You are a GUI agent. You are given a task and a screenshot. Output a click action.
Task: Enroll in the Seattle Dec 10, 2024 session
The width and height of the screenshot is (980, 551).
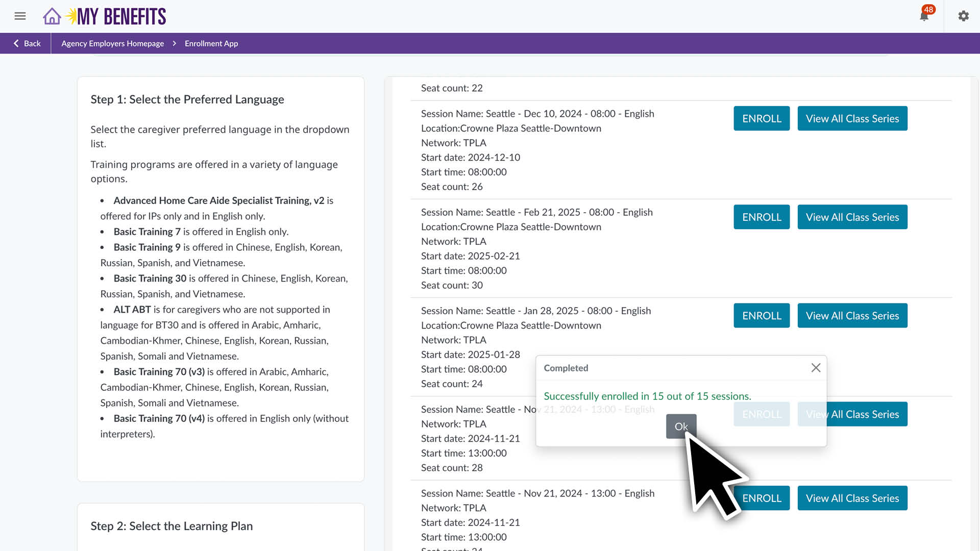pos(761,118)
